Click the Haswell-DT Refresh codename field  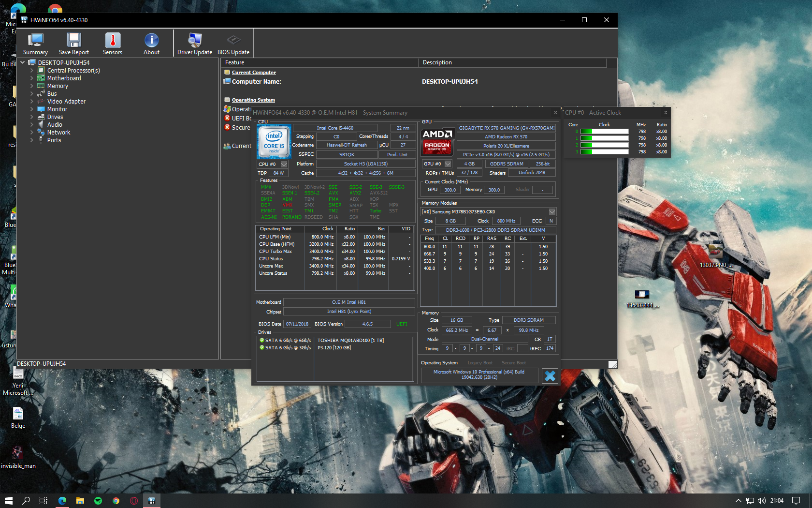(x=347, y=145)
